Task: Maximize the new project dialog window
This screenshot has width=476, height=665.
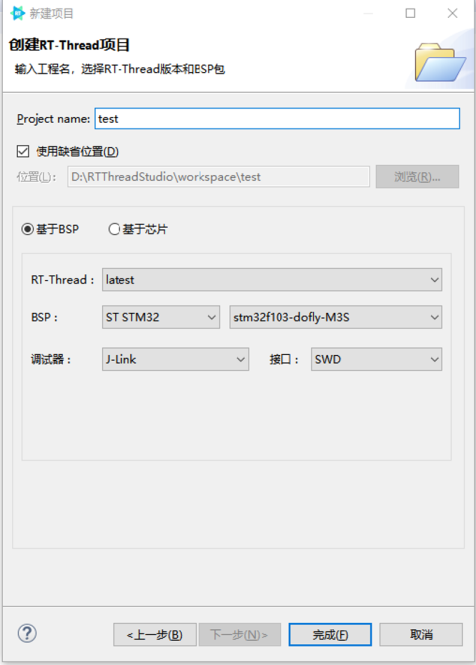Action: coord(410,13)
